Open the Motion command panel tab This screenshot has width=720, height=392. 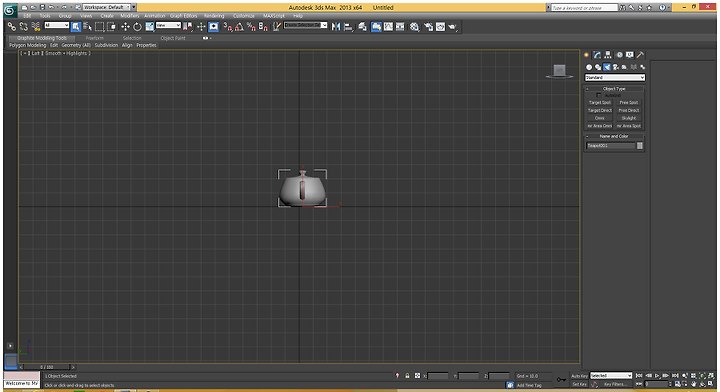coord(619,55)
